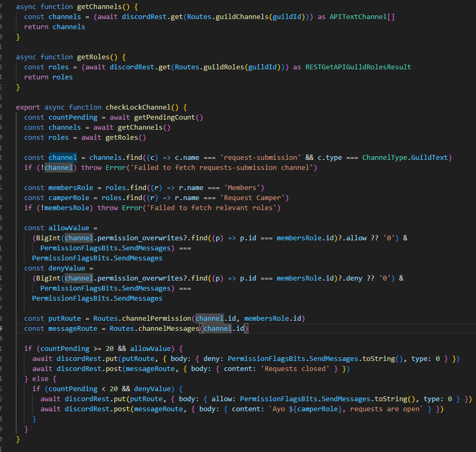
Task: Click the 'request-submission' string literal
Action: (x=260, y=157)
